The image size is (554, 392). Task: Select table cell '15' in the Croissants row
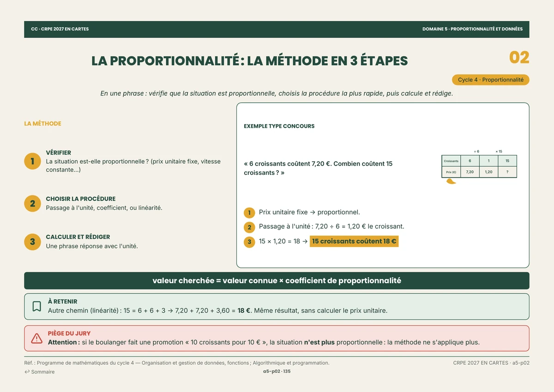[507, 161]
